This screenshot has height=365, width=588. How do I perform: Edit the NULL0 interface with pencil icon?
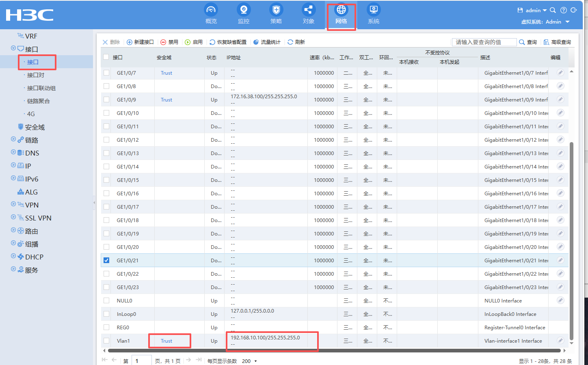[560, 300]
